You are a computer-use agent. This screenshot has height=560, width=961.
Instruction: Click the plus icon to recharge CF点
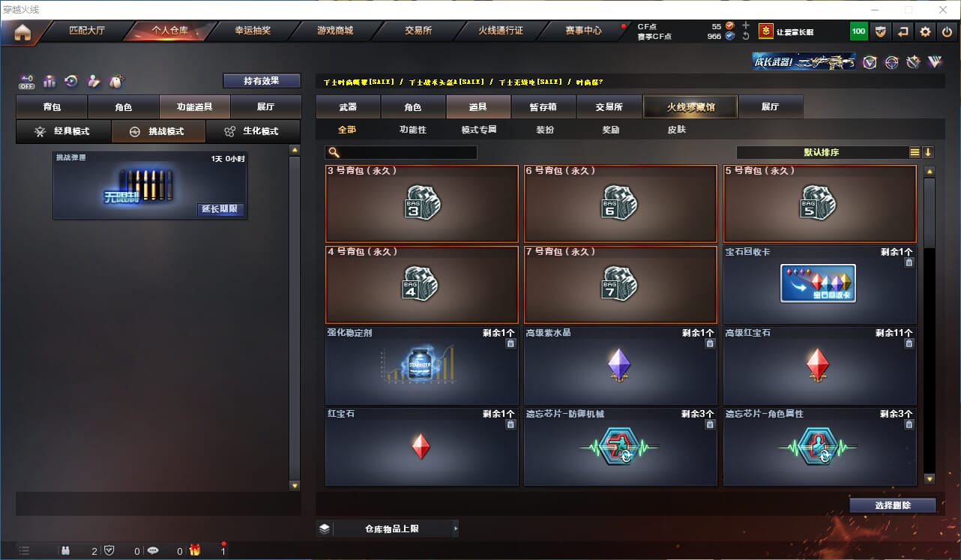coord(745,25)
